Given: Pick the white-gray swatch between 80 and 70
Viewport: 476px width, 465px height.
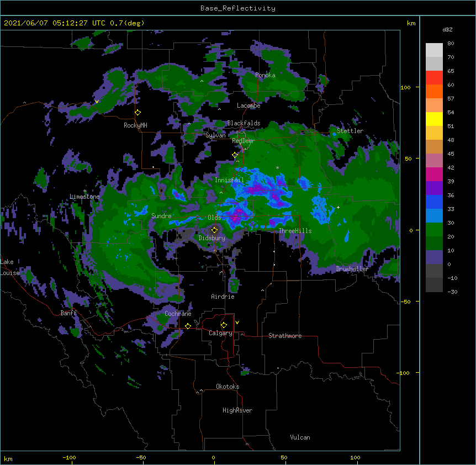Looking at the screenshot, I should click(x=434, y=50).
